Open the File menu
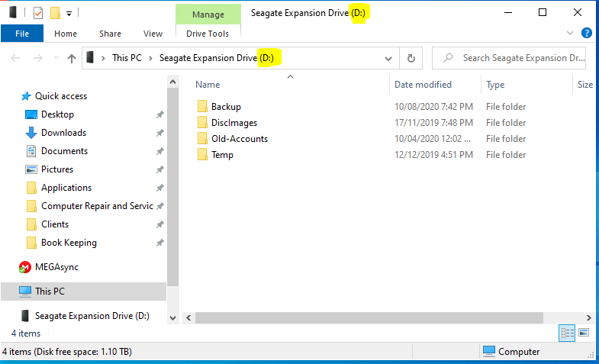This screenshot has height=364, width=599. [x=22, y=34]
